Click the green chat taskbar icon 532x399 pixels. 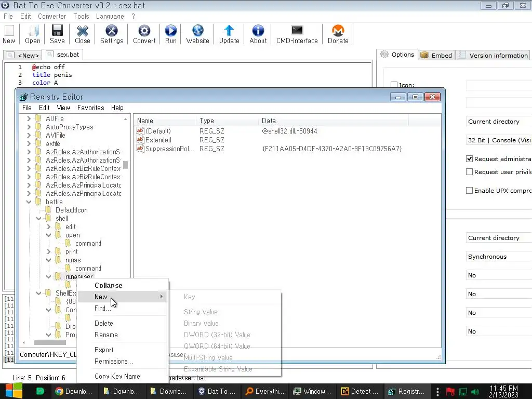pyautogui.click(x=40, y=391)
